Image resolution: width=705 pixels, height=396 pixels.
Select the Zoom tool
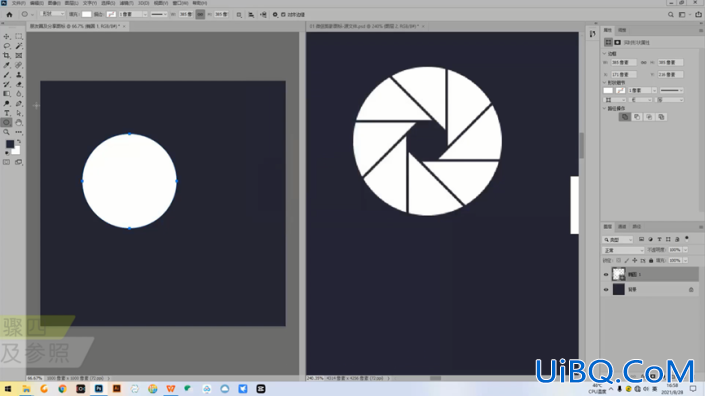click(x=6, y=132)
